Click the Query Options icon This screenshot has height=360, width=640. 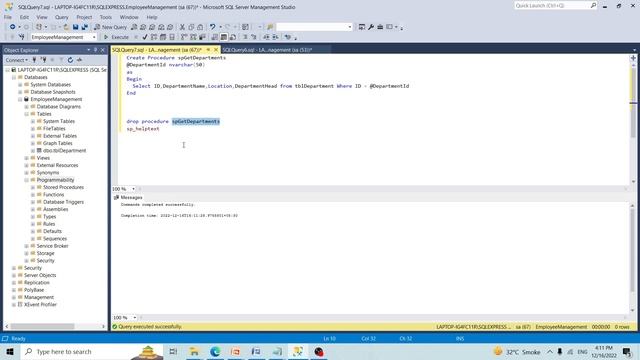[x=163, y=37]
